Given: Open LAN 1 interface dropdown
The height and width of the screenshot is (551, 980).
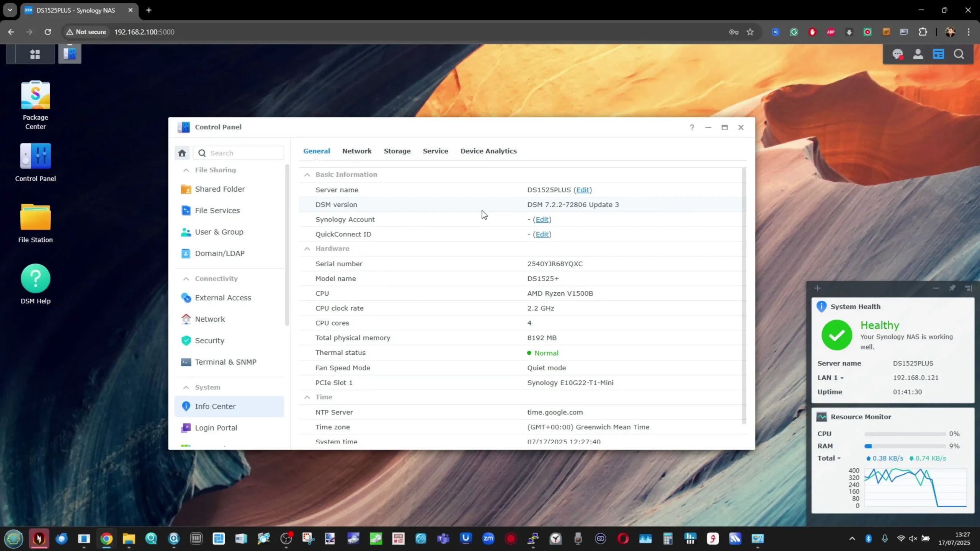Looking at the screenshot, I should click(x=830, y=378).
